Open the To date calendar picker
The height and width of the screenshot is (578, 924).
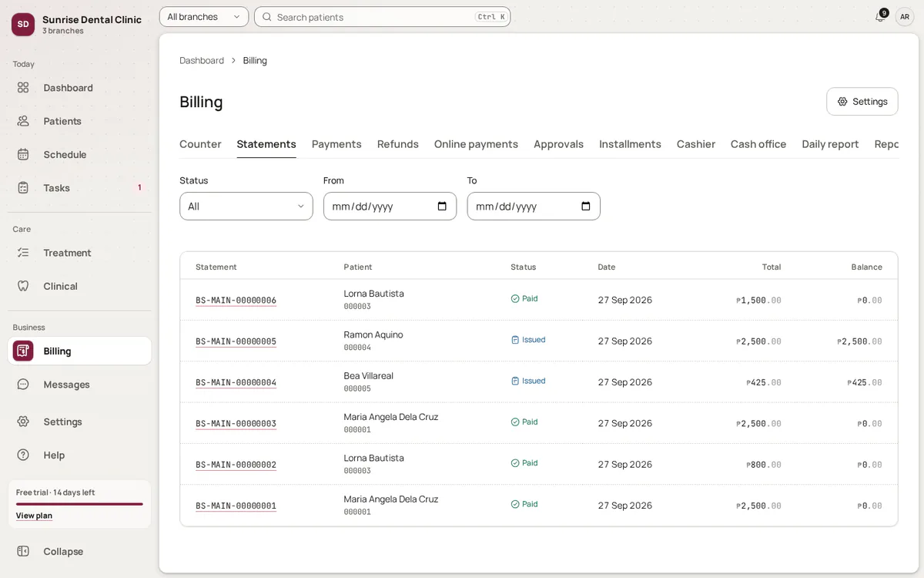click(586, 206)
